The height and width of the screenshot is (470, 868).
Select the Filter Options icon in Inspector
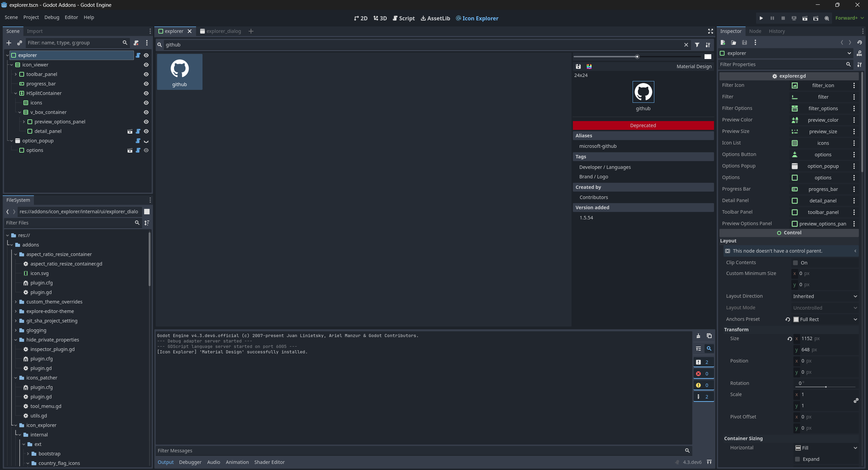tap(794, 108)
